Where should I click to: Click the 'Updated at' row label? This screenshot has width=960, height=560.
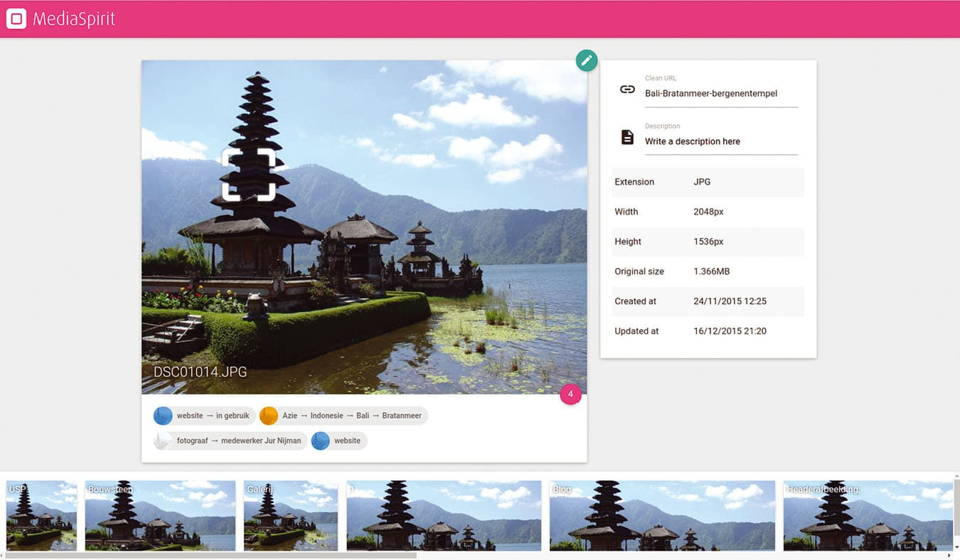(636, 331)
